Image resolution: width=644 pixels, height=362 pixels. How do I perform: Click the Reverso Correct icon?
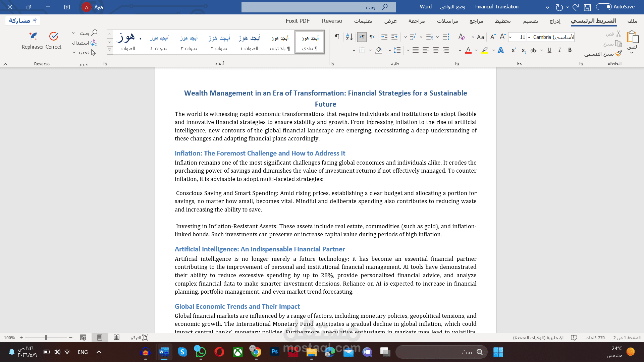[x=54, y=36]
